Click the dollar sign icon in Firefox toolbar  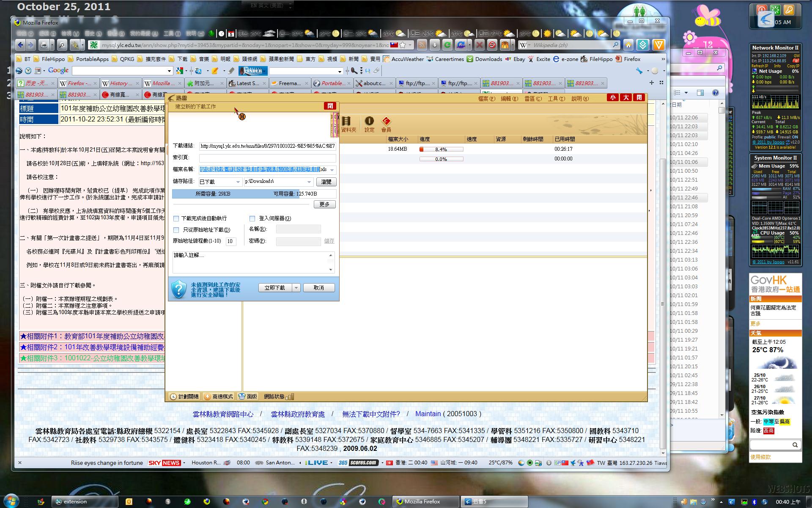(434, 45)
